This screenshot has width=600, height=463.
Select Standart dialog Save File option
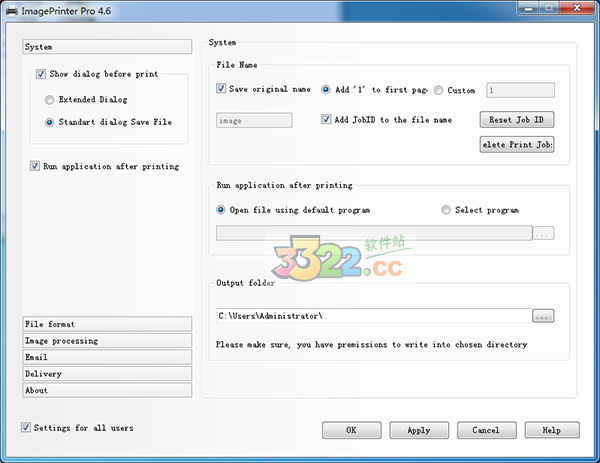pos(49,122)
